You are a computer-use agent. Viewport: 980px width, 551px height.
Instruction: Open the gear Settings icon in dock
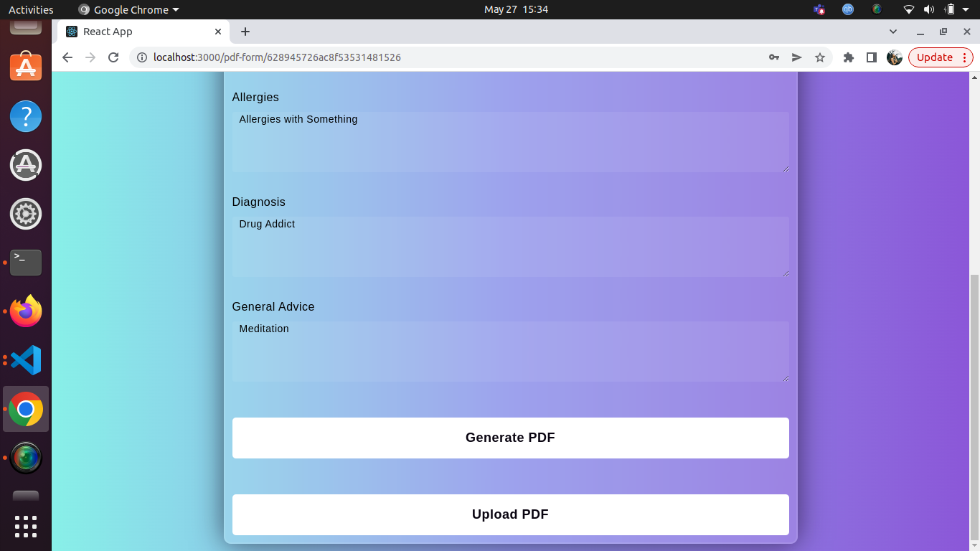click(26, 214)
